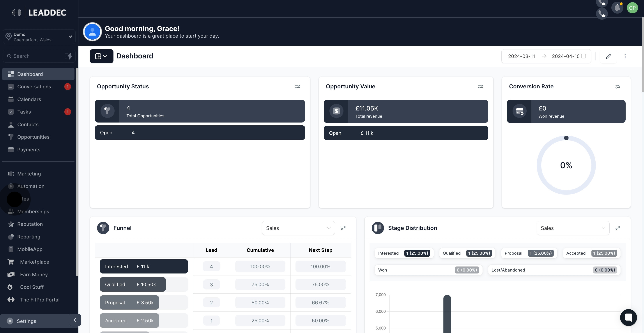This screenshot has width=644, height=333.
Task: Open Memberships section
Action: click(38, 212)
